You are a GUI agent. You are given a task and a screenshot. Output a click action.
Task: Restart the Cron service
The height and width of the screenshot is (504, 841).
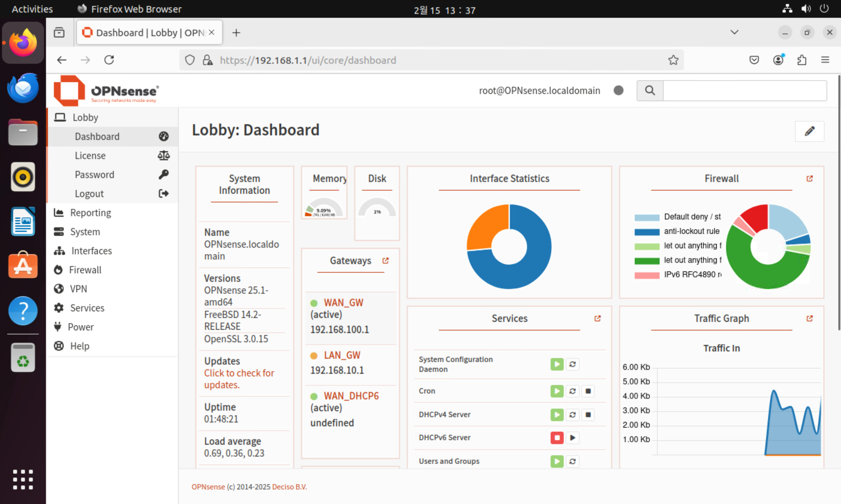[572, 391]
